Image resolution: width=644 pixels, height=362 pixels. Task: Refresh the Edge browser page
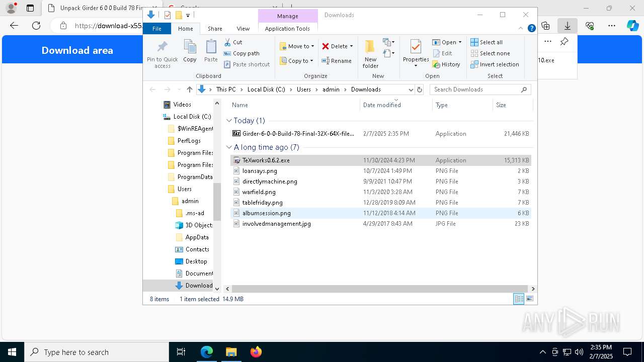point(36,25)
